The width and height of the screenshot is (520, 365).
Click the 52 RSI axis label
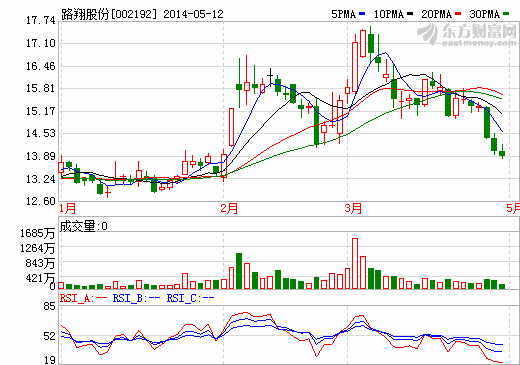[49, 336]
